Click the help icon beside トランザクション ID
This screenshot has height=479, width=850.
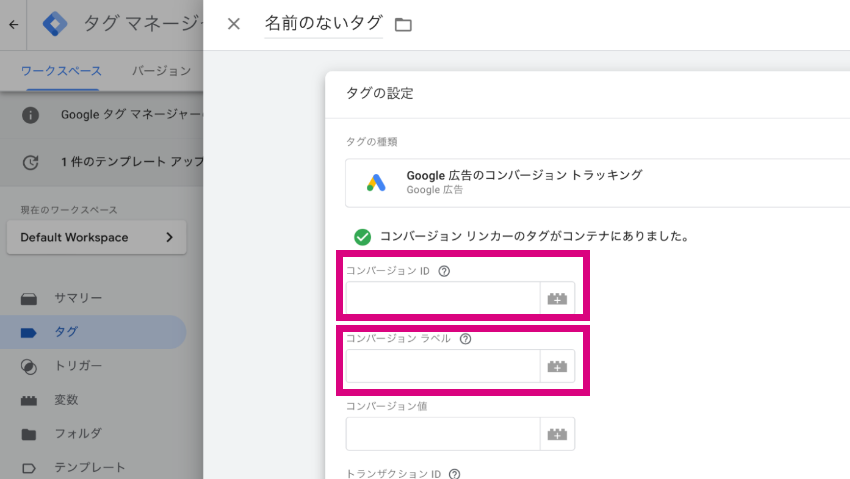click(454, 474)
